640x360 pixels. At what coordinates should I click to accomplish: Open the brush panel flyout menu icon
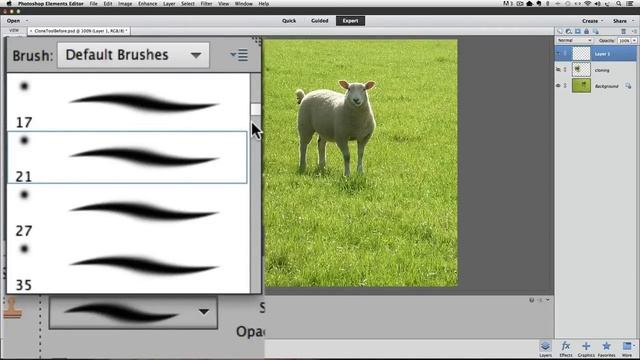pyautogui.click(x=239, y=55)
